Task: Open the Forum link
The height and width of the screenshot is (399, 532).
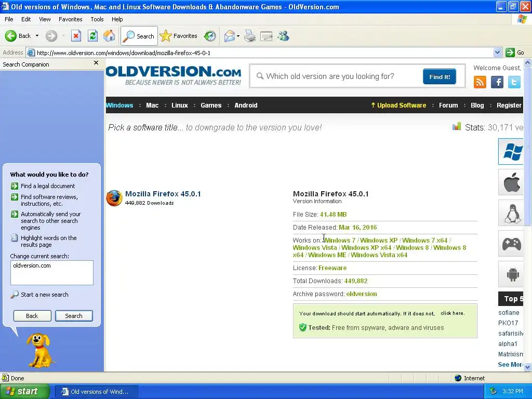Action: 448,105
